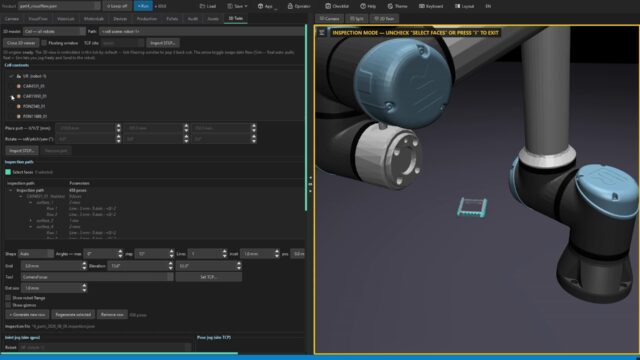The image size is (640, 360).
Task: Open the Split view tab above viewport
Action: (357, 19)
